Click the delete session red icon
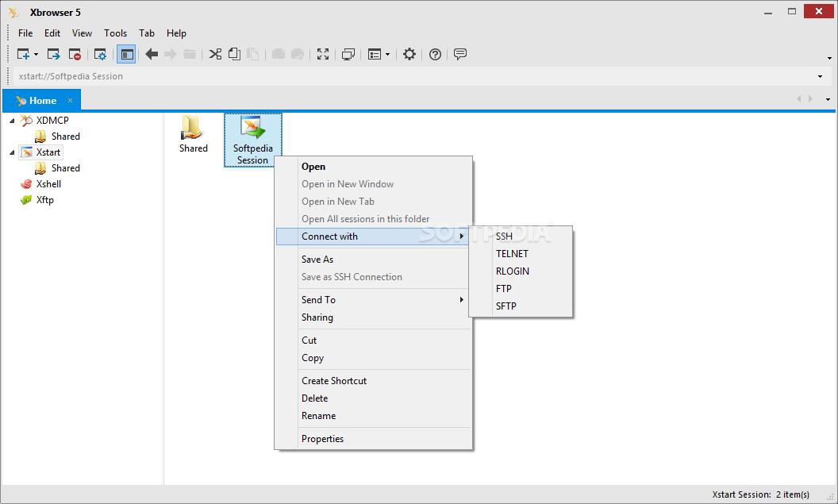This screenshot has height=504, width=838. click(75, 54)
